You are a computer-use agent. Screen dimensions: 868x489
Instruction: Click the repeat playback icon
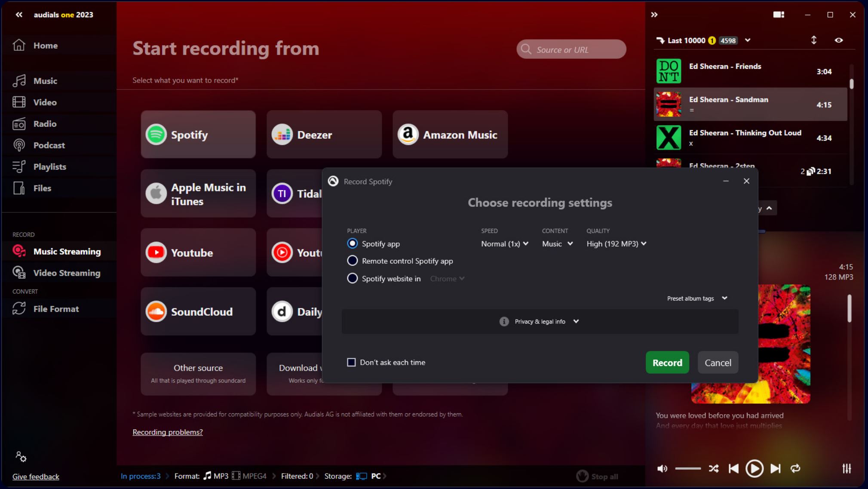pyautogui.click(x=796, y=469)
